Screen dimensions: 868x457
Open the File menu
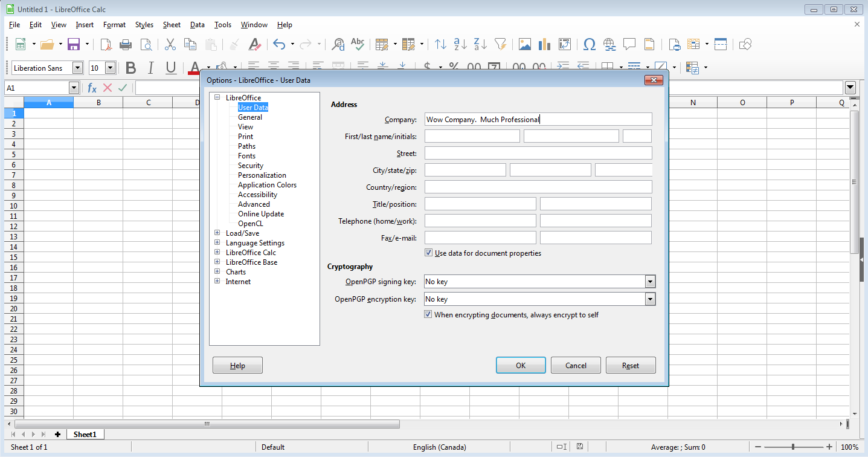click(x=14, y=25)
